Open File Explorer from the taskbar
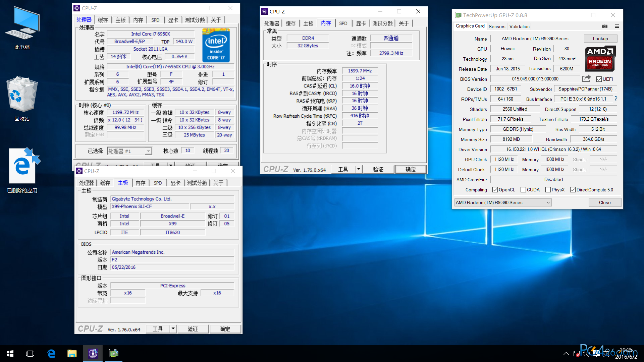 tap(72, 354)
